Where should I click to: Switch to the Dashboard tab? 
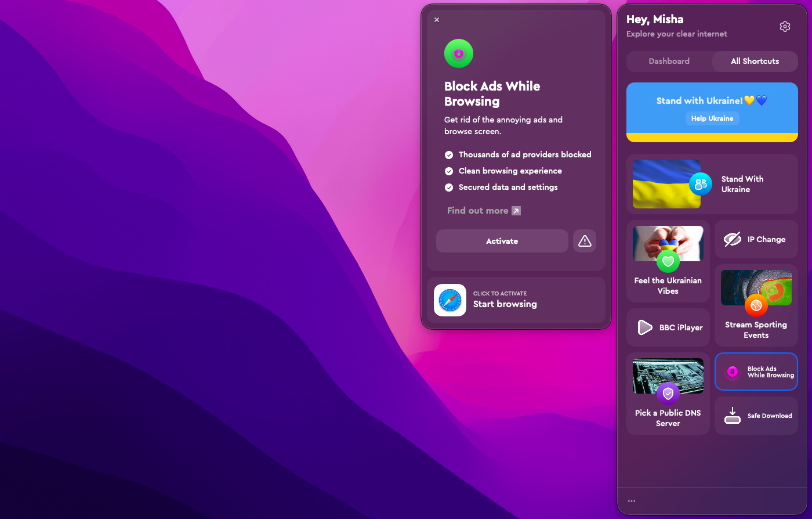click(669, 62)
